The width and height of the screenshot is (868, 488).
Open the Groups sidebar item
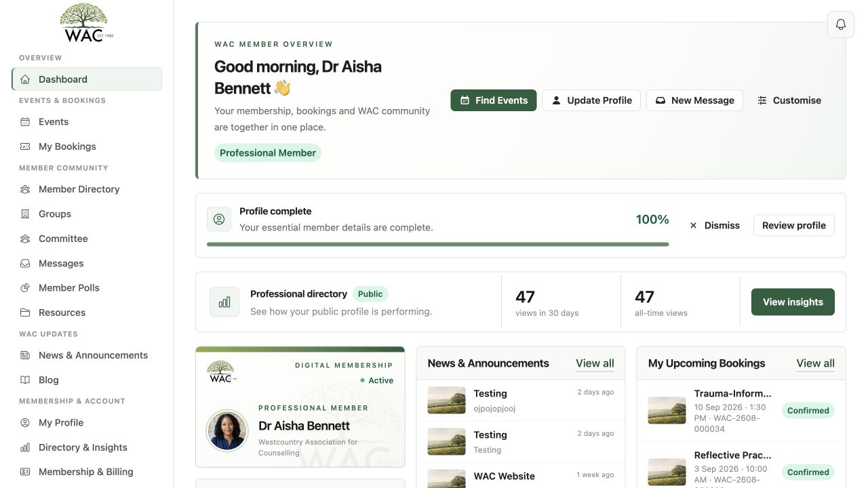click(x=87, y=214)
